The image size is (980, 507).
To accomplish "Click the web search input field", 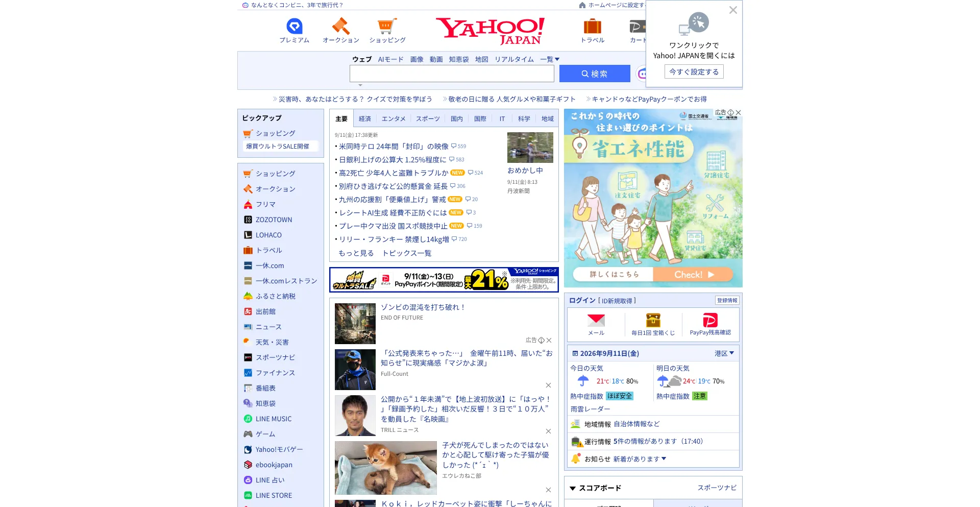I will click(x=452, y=74).
